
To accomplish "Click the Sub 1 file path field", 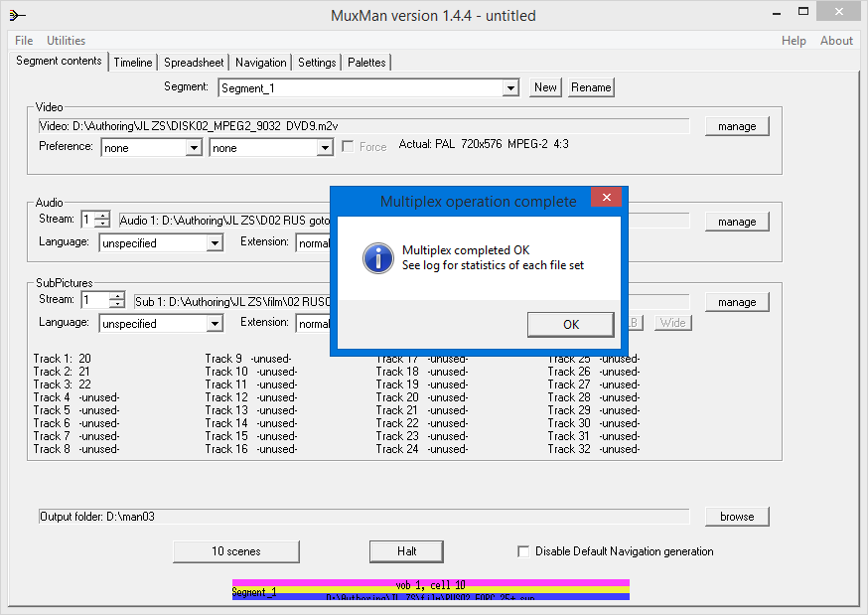I will pyautogui.click(x=232, y=302).
